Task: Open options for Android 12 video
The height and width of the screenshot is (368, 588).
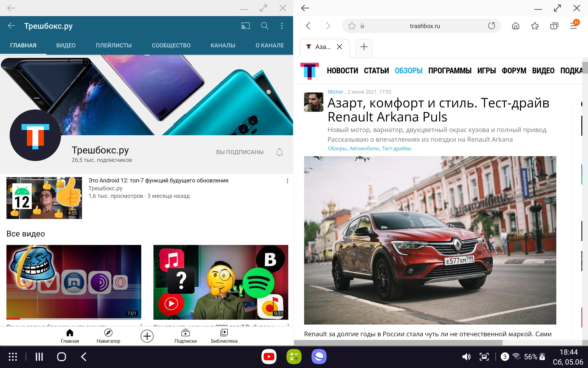Action: click(287, 181)
